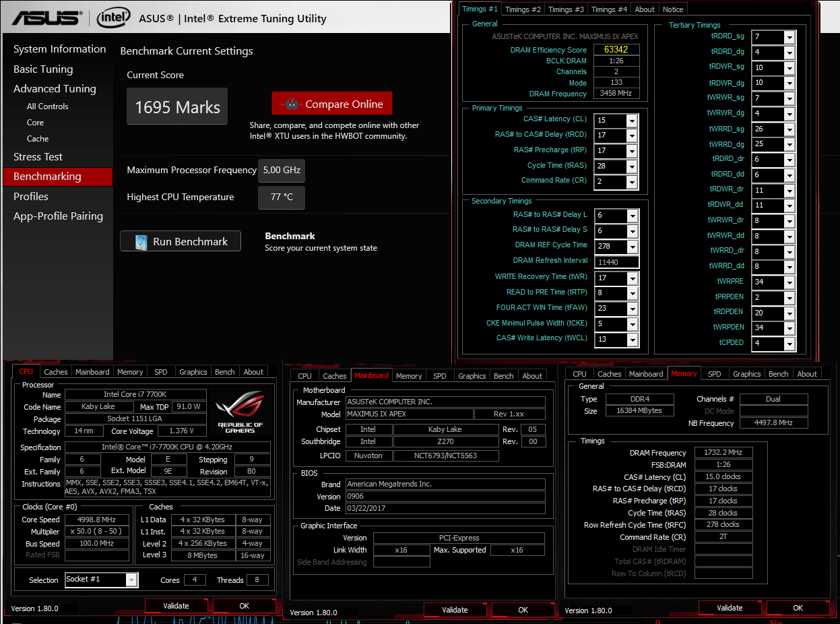The image size is (840, 624).
Task: Expand RAS# to CAS# Delay (tRCD) dropdown
Action: click(x=631, y=136)
